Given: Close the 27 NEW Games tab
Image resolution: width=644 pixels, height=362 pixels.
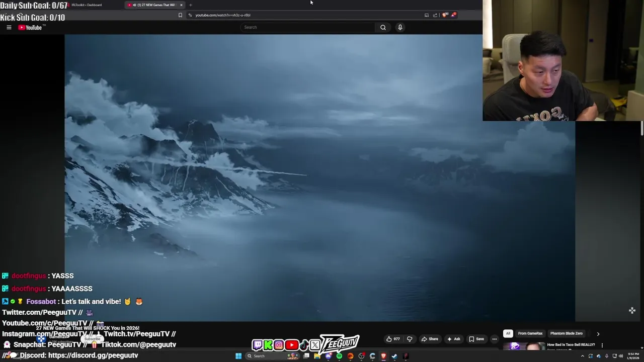Looking at the screenshot, I should tap(181, 5).
